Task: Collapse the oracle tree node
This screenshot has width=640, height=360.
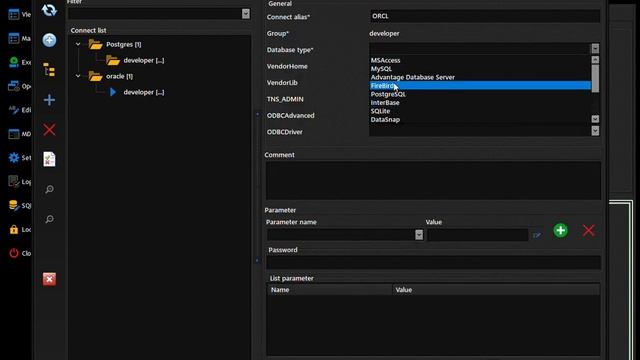Action: click(x=78, y=76)
